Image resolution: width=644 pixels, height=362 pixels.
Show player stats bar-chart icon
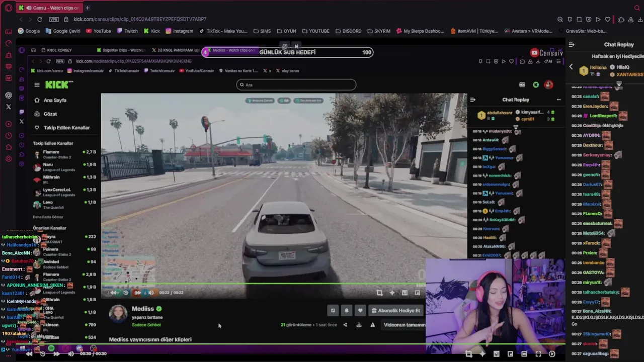pos(497,354)
